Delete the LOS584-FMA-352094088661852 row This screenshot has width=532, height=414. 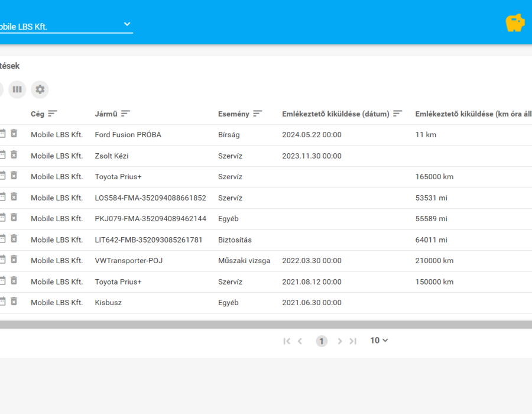tap(14, 197)
